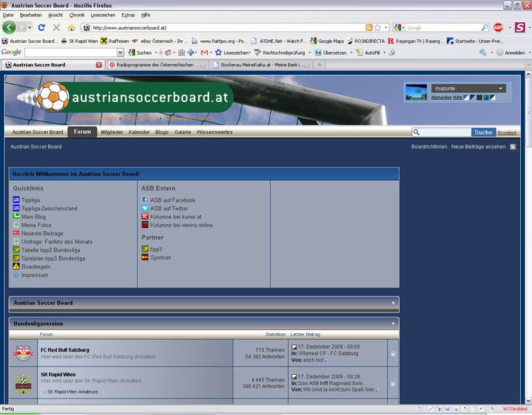The width and height of the screenshot is (532, 415).
Task: Select the green-blue skin swatch
Action: 486,98
